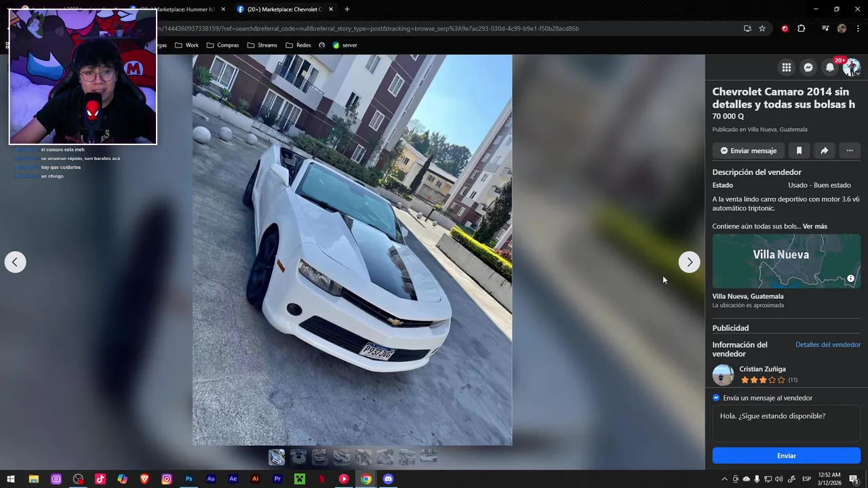The width and height of the screenshot is (868, 488).
Task: Open the Chrome media controls icon
Action: point(825,28)
